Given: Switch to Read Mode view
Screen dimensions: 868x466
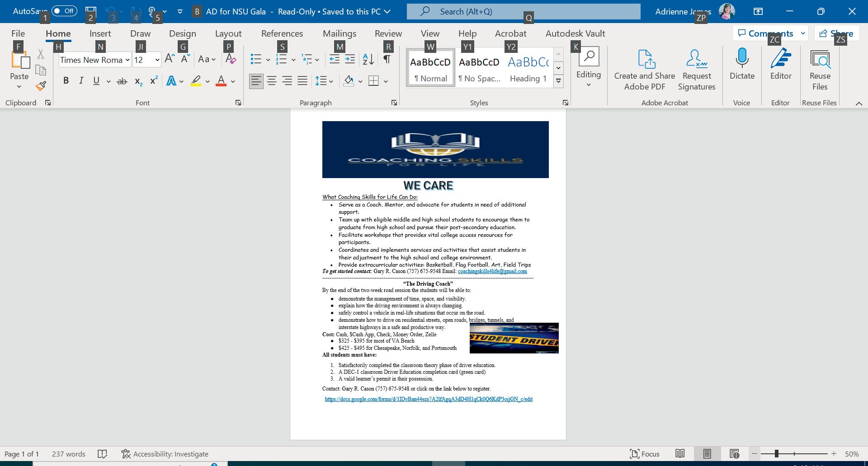Looking at the screenshot, I should pos(680,454).
